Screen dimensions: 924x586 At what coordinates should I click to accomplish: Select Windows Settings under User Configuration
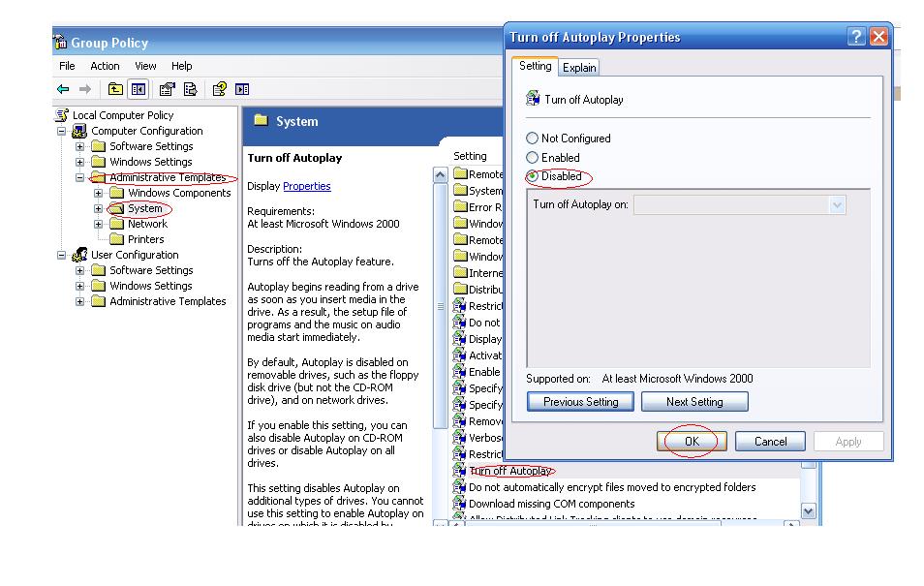151,286
